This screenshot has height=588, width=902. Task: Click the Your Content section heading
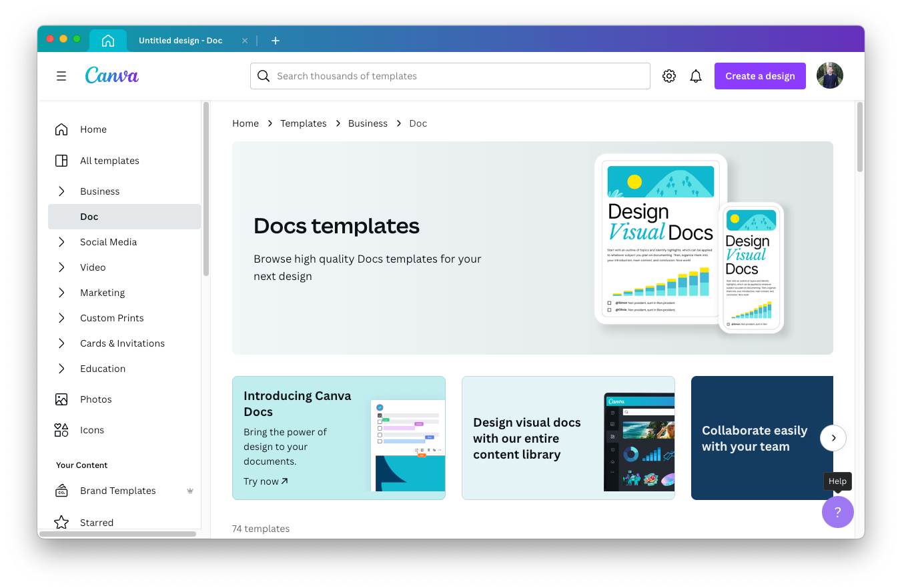pyautogui.click(x=82, y=465)
